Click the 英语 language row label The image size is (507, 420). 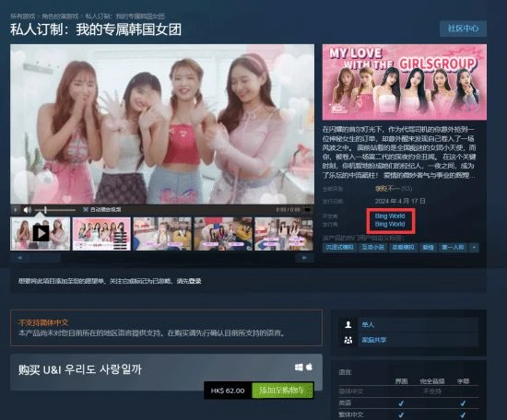(345, 402)
